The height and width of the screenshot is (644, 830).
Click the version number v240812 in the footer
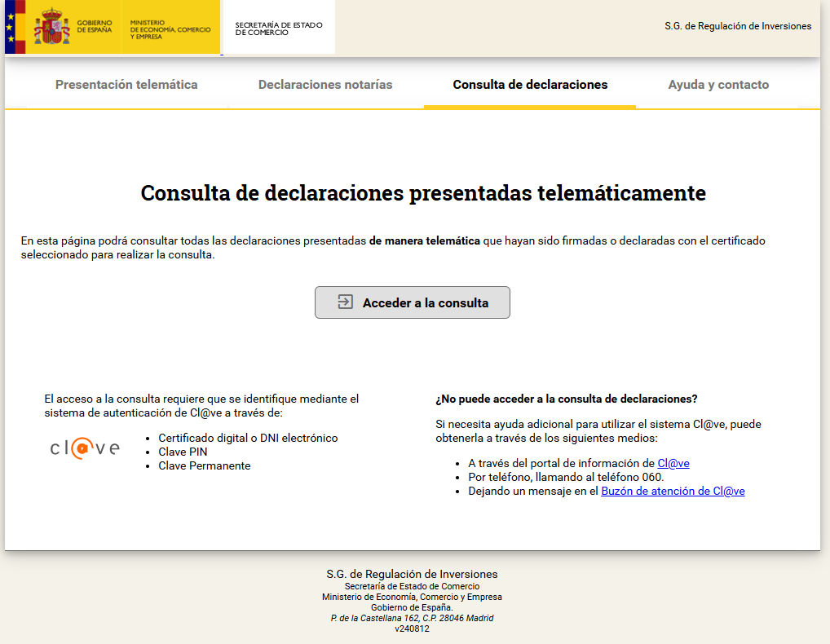pyautogui.click(x=412, y=629)
